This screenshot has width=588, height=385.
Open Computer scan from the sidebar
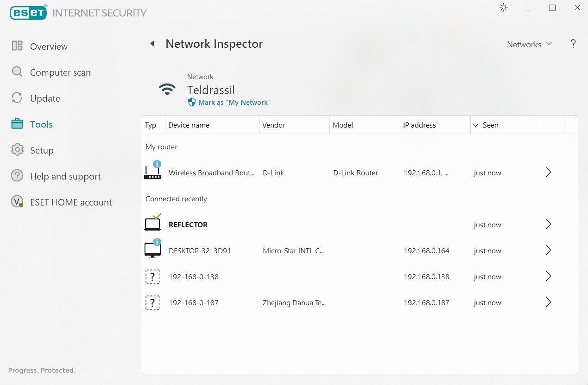[x=60, y=72]
